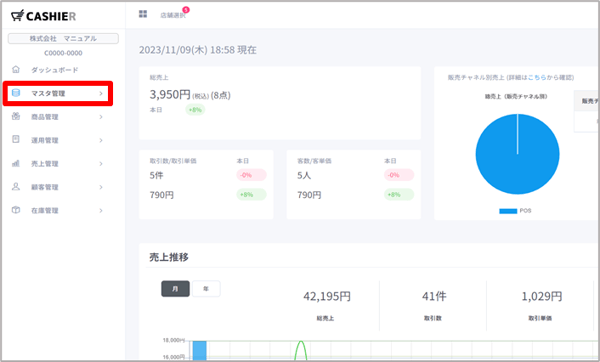Screen dimensions: 600x362
Task: Click the person icon for 顧客管理
Action: (x=16, y=187)
